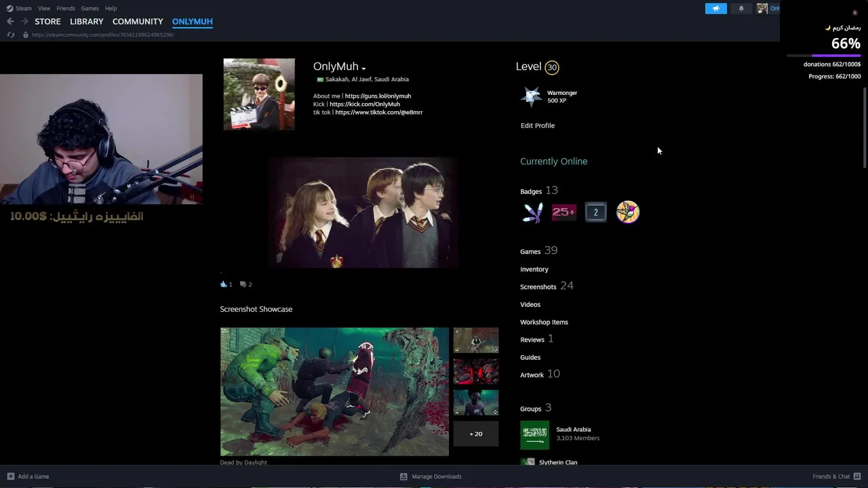Open the Inventory link
Viewport: 868px width, 488px height.
point(534,269)
